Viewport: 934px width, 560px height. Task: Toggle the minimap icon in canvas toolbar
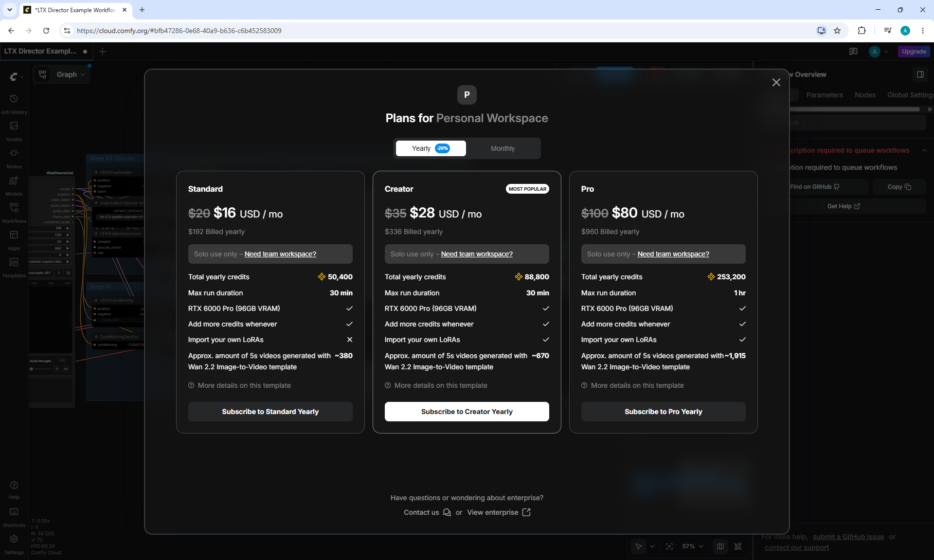point(720,546)
